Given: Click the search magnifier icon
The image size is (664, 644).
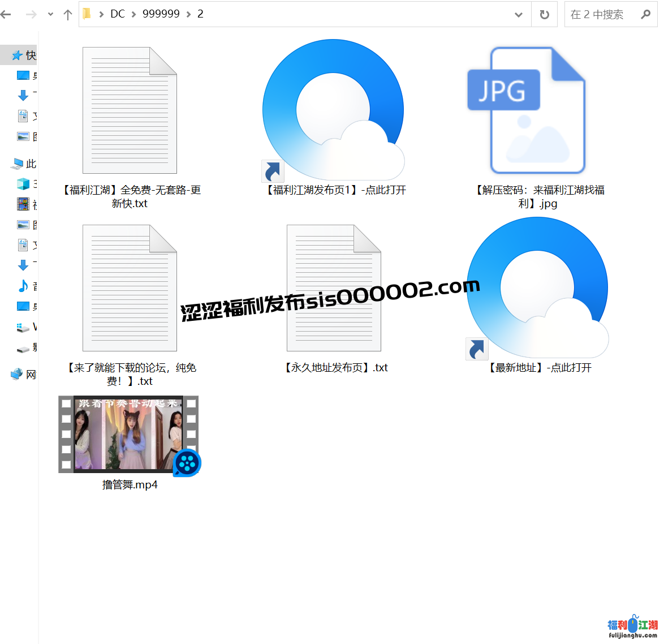Looking at the screenshot, I should point(645,15).
